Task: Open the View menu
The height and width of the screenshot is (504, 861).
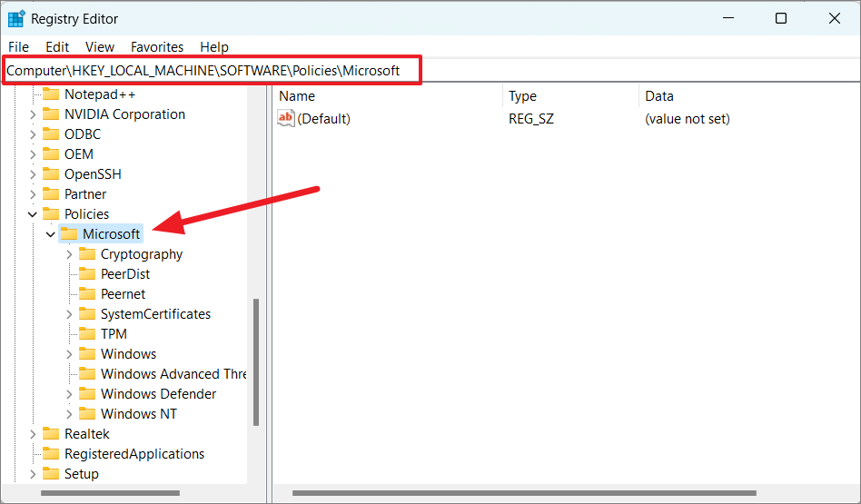Action: [x=99, y=47]
